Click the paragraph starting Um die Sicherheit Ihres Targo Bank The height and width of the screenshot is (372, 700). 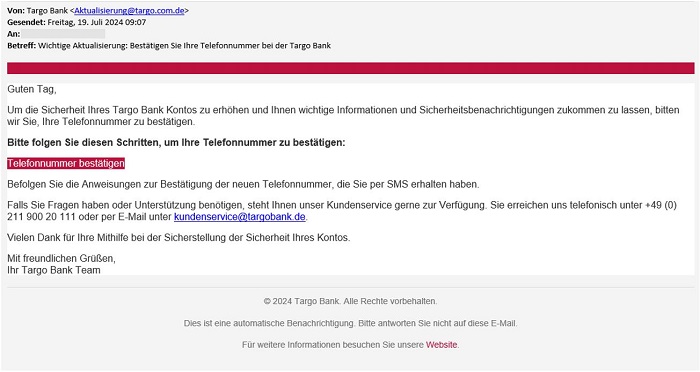coord(343,116)
